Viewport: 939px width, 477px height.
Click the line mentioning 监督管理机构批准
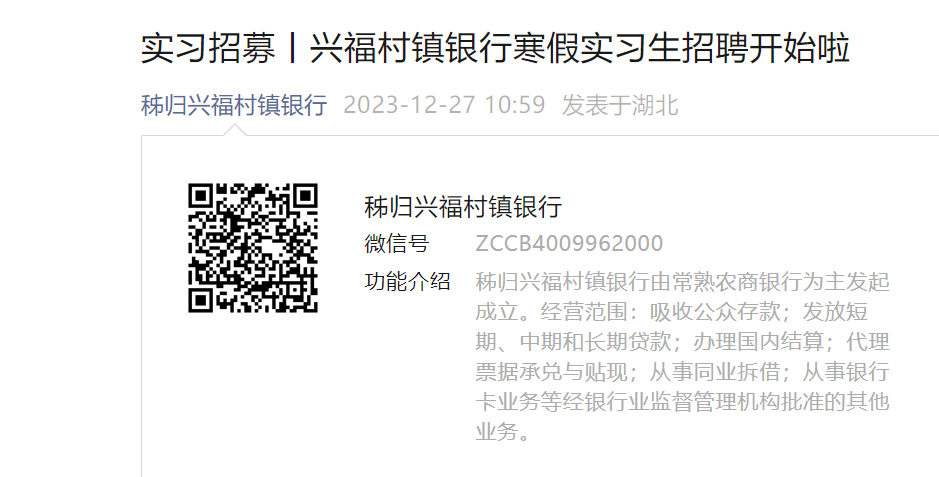click(x=683, y=402)
